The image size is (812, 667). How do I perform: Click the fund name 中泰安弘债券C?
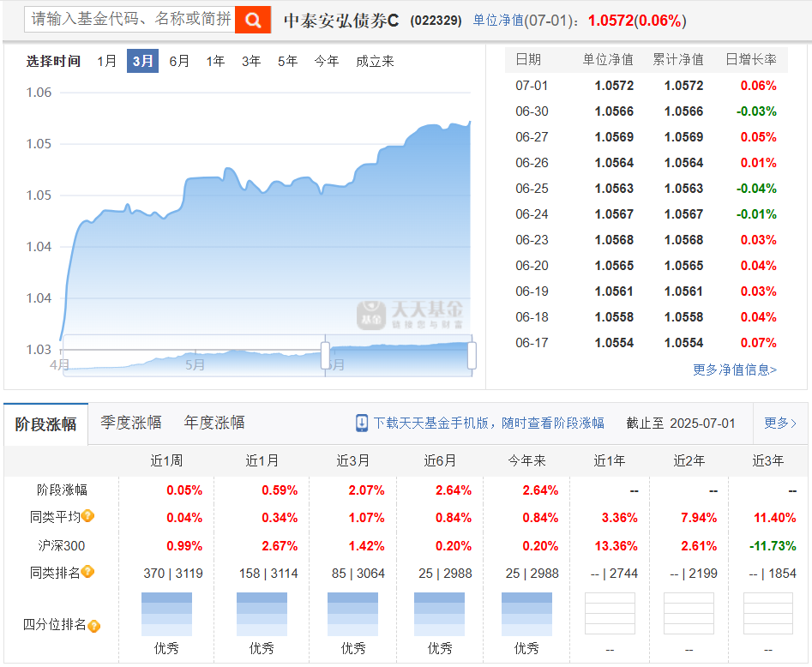[x=341, y=21]
